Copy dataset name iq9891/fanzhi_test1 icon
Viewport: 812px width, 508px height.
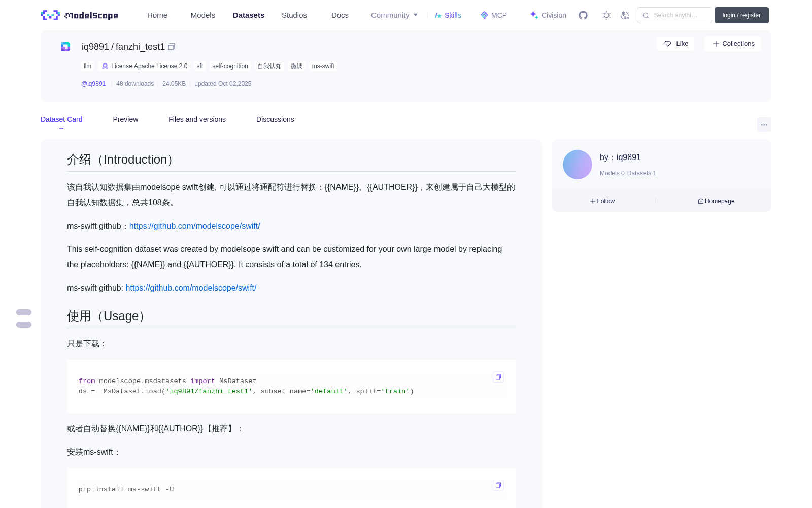172,47
